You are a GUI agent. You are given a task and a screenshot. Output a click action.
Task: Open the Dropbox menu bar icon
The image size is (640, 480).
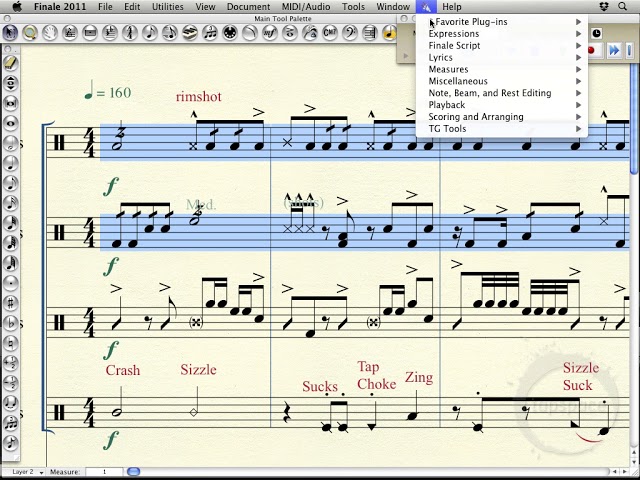(x=604, y=7)
